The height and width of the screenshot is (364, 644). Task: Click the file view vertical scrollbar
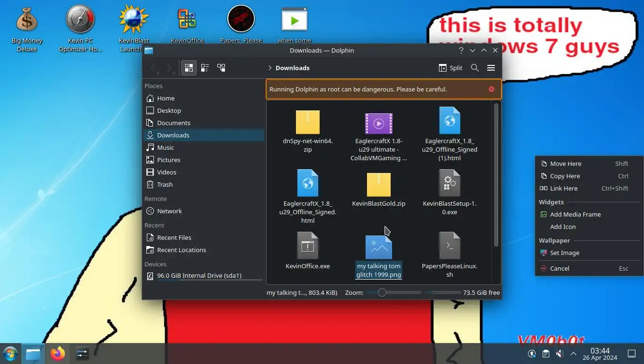(x=496, y=174)
